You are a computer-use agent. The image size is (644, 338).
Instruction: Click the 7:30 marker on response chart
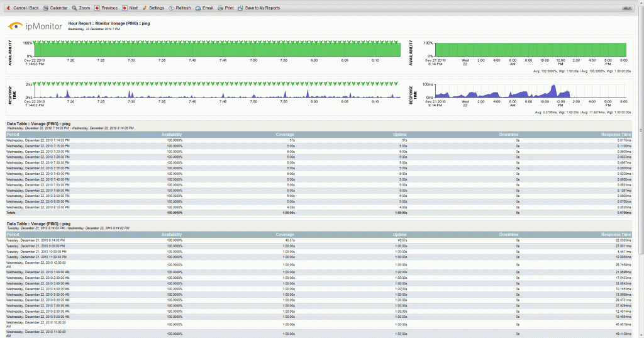pos(131,101)
